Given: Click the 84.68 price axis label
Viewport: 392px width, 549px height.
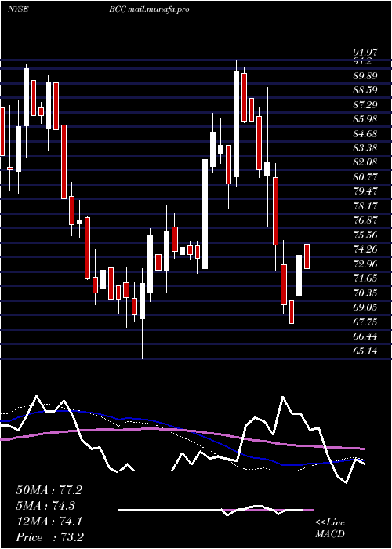Looking at the screenshot, I should point(365,134).
